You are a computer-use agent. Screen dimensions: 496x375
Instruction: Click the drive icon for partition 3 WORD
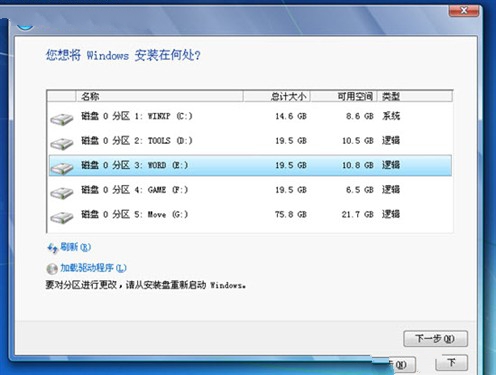pyautogui.click(x=62, y=168)
